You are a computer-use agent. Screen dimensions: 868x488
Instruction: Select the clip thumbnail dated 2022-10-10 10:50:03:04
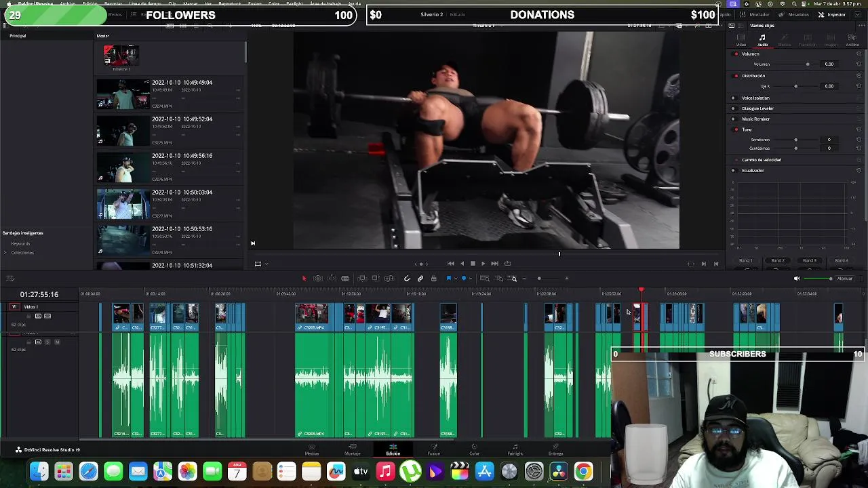(123, 203)
